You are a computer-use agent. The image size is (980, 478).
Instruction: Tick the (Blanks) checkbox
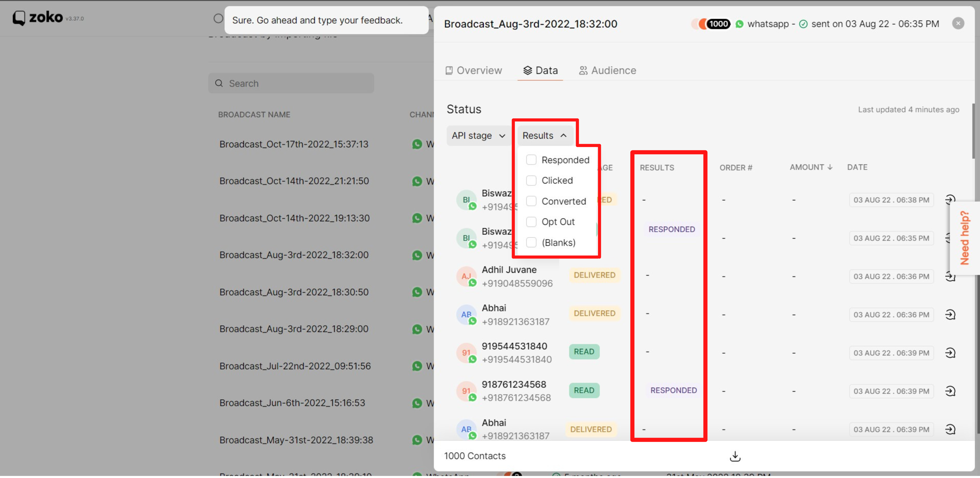coord(531,242)
